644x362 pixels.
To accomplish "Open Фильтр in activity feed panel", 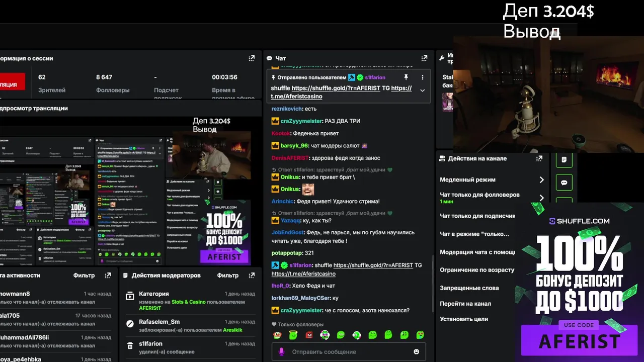I will (84, 276).
